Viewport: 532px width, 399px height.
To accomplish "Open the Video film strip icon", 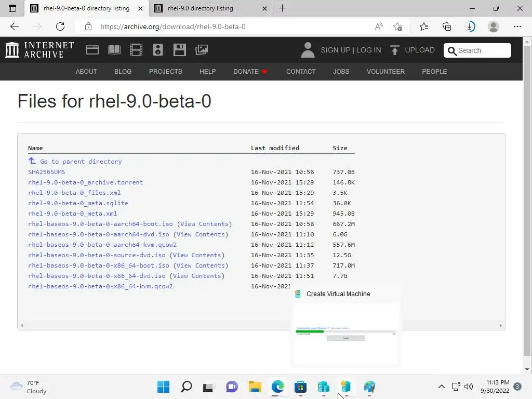I will (136, 50).
